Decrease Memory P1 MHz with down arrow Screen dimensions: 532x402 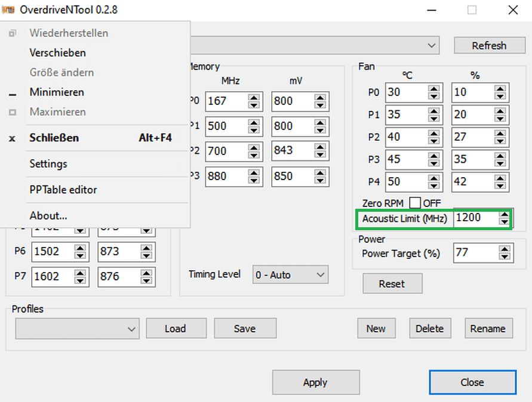(x=254, y=131)
